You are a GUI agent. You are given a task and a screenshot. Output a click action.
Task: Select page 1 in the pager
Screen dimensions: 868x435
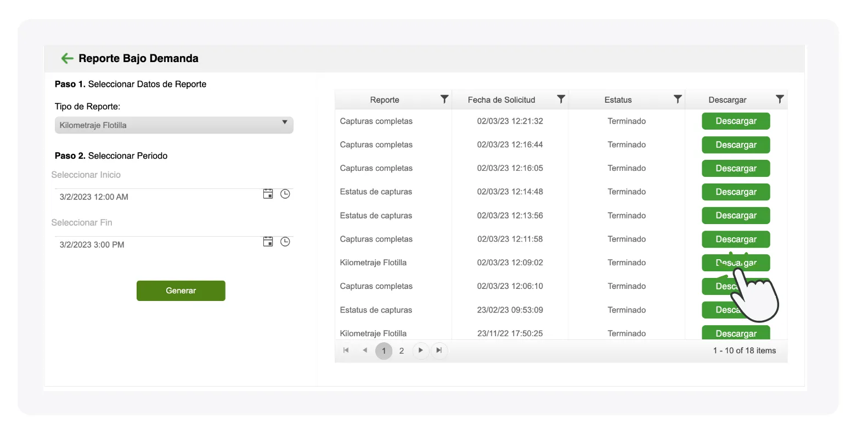click(384, 350)
